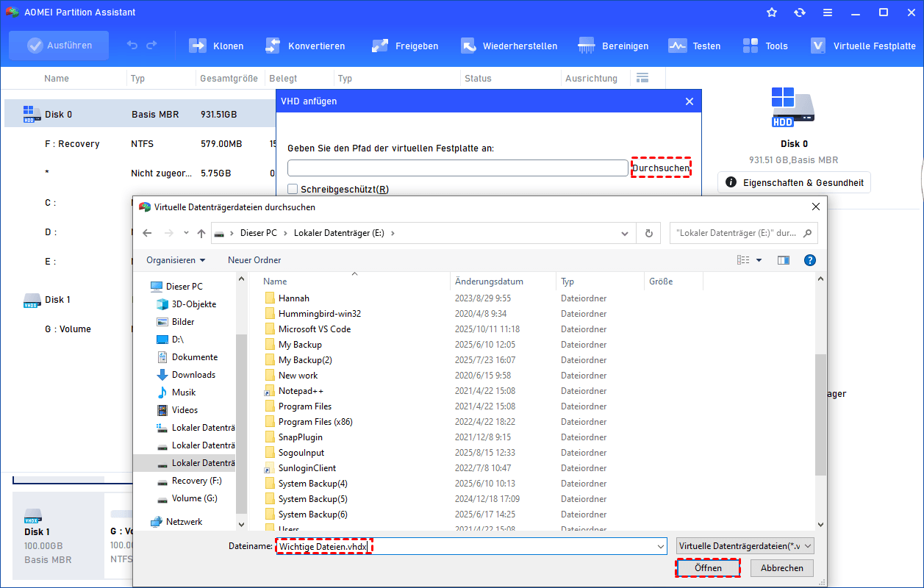The width and height of the screenshot is (924, 588).
Task: Click the column settings icon in table header
Action: [x=642, y=78]
